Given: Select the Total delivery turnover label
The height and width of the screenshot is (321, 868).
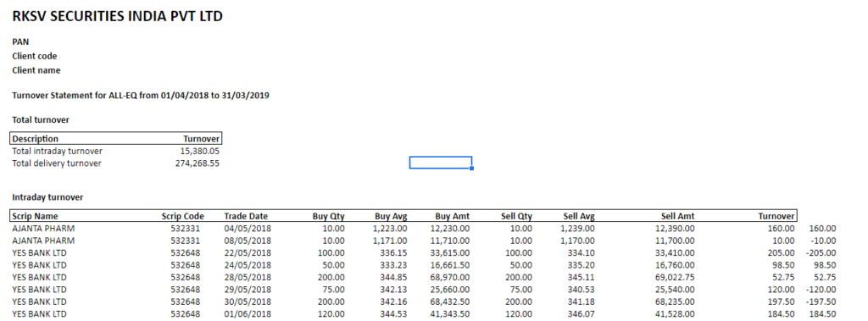Looking at the screenshot, I should click(57, 163).
